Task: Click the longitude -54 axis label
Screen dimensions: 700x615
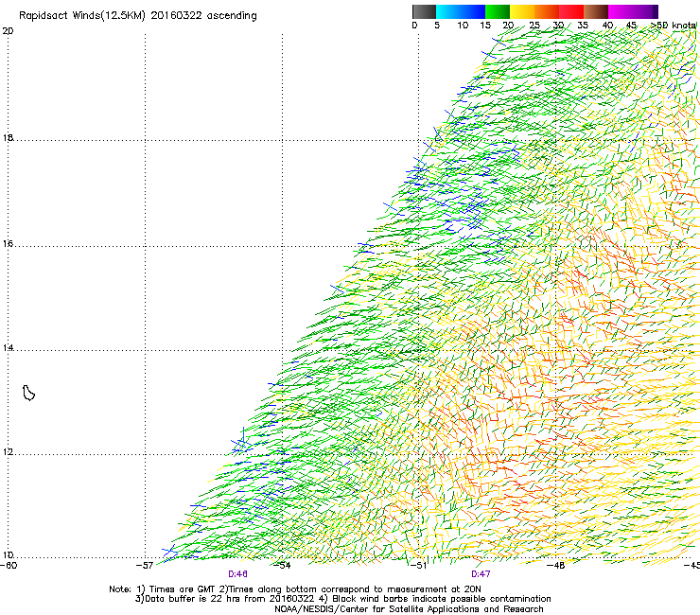Action: tap(282, 566)
